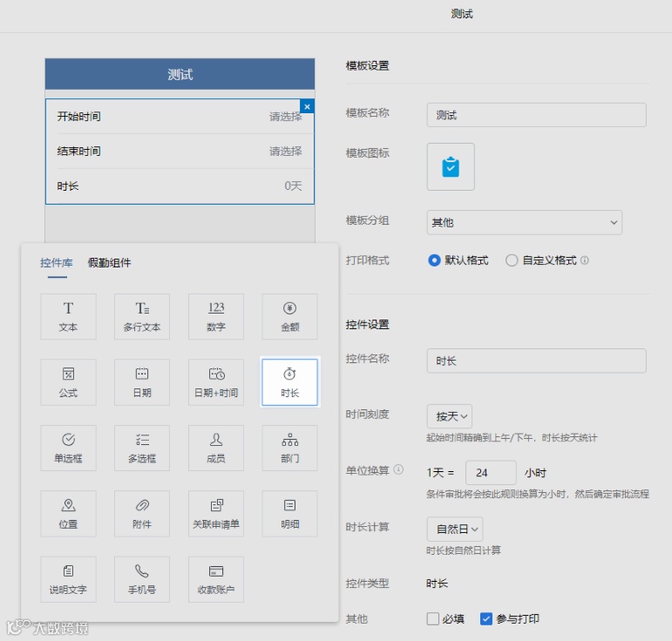This screenshot has height=641, width=672.
Task: Click the 模板设置 section heading
Action: (x=367, y=65)
